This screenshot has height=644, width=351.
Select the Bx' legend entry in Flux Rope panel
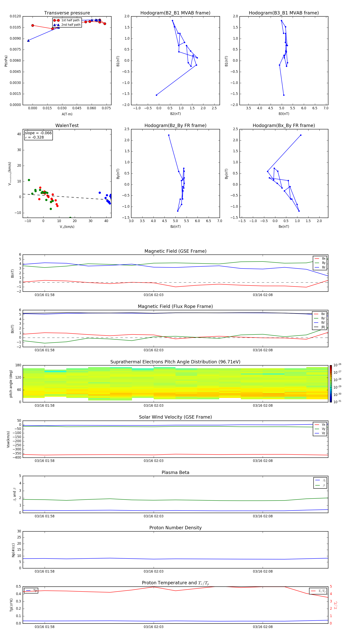pos(320,314)
